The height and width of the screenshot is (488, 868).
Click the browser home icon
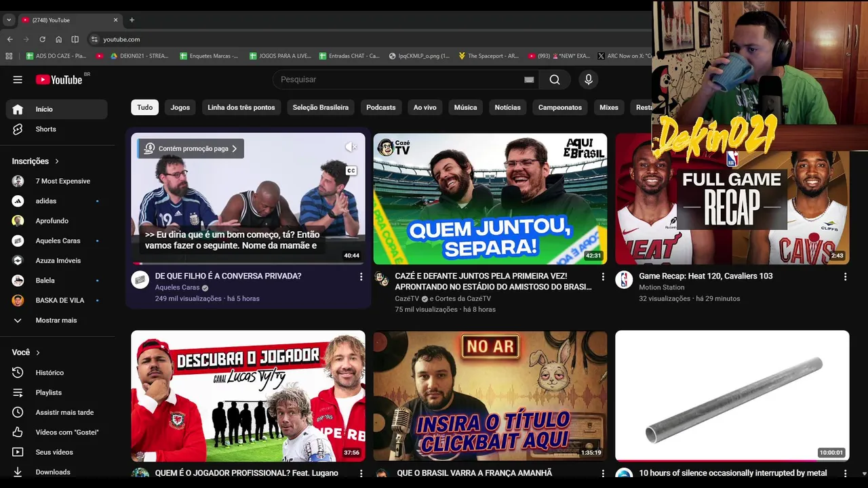coord(58,39)
